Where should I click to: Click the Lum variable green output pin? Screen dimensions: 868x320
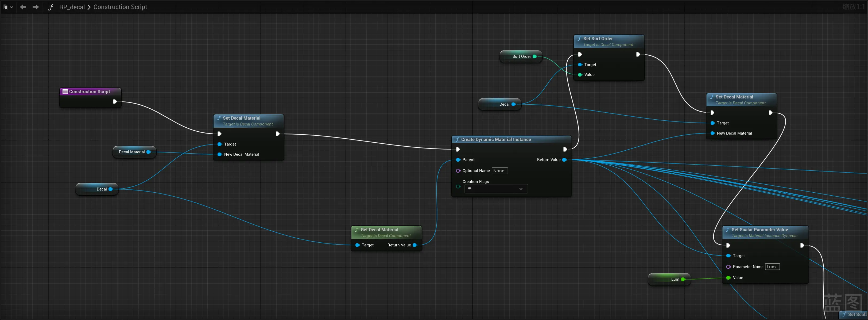683,279
